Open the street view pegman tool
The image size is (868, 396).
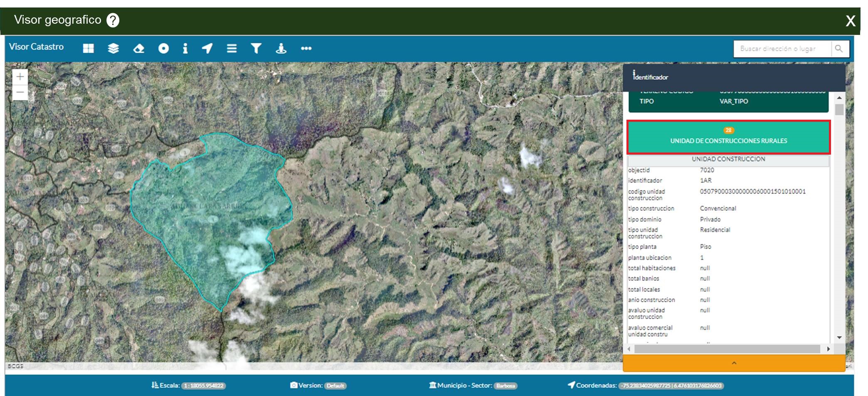coord(281,49)
